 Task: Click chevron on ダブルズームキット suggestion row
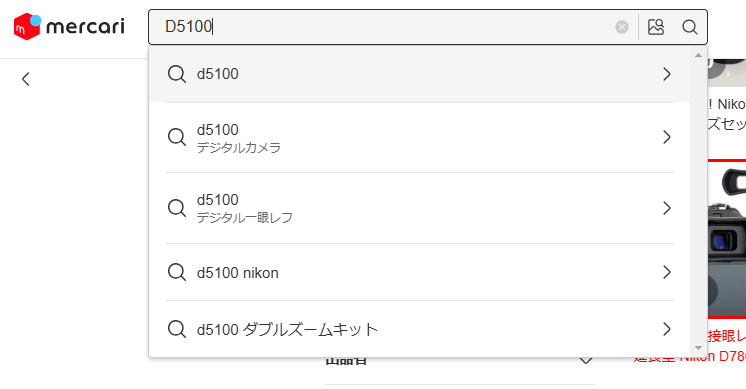[667, 329]
